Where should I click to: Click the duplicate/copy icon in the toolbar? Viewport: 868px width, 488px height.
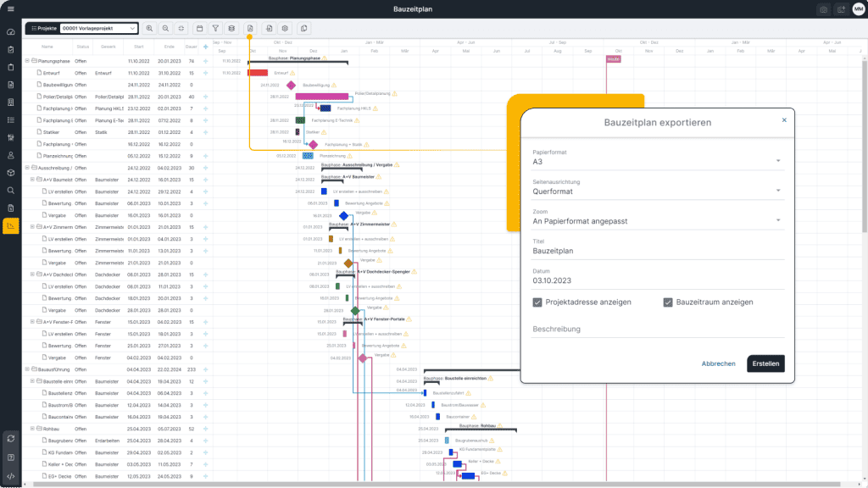point(305,28)
